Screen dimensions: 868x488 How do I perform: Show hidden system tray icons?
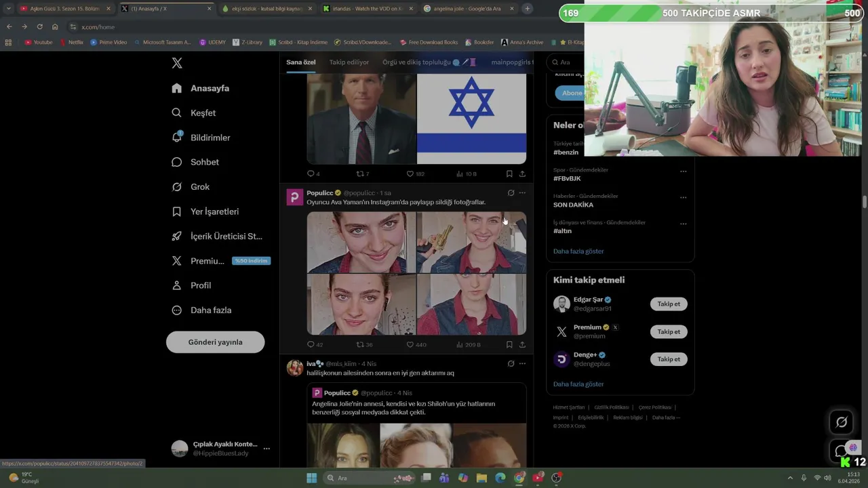(x=790, y=478)
